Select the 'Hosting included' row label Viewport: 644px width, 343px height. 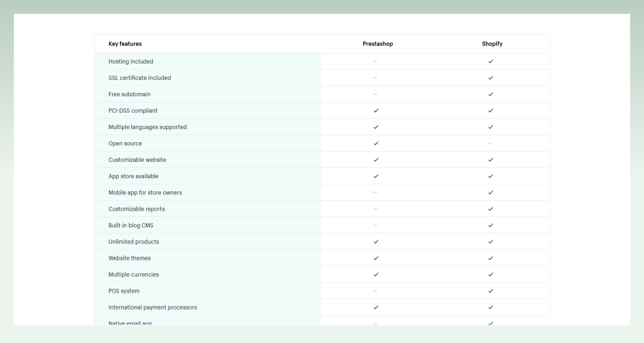pos(131,61)
